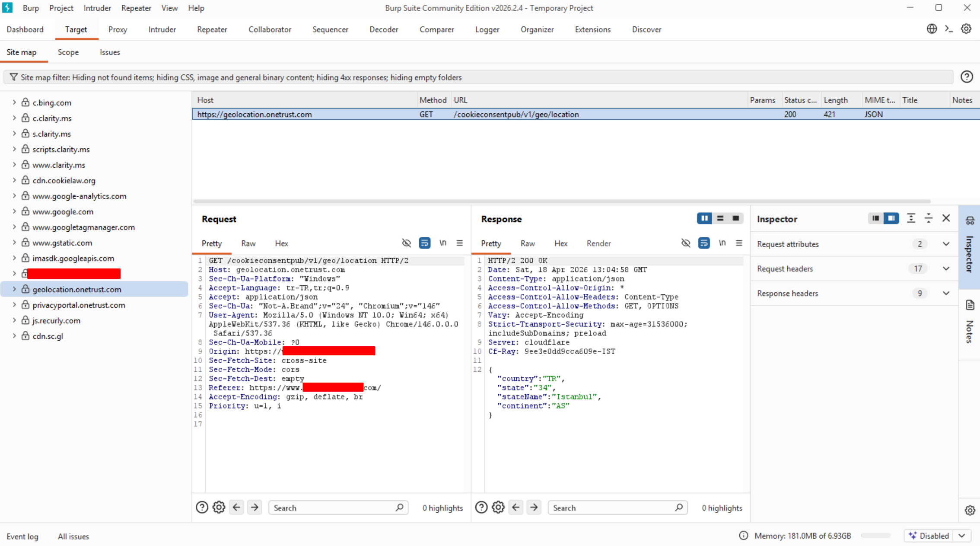Viewport: 980px width, 546px height.
Task: Open the AI Disabled dropdown arrow
Action: pos(962,536)
